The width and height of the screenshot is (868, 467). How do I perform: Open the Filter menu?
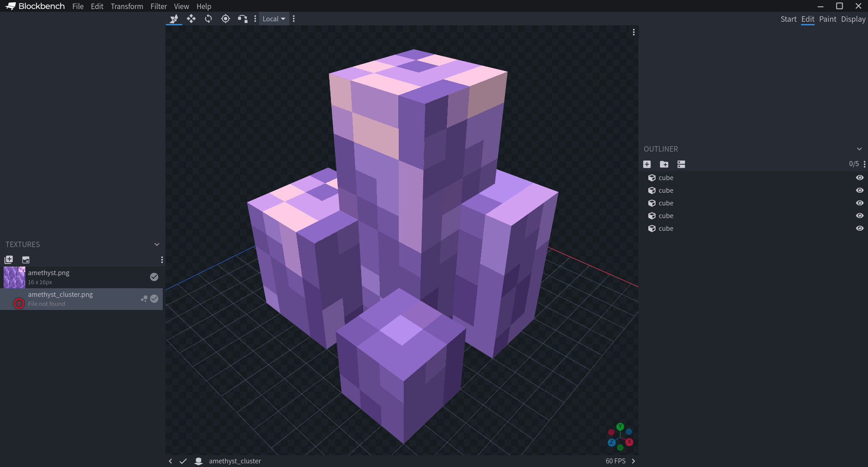click(159, 6)
